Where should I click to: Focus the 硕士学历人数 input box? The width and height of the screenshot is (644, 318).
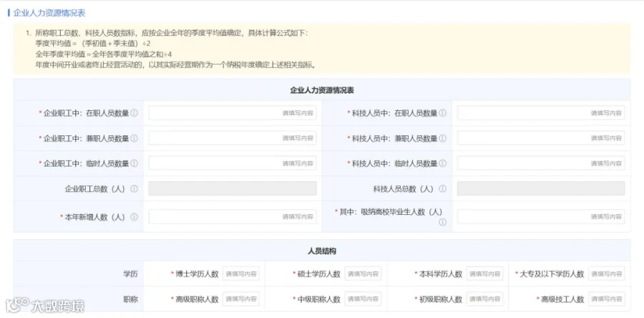(363, 274)
